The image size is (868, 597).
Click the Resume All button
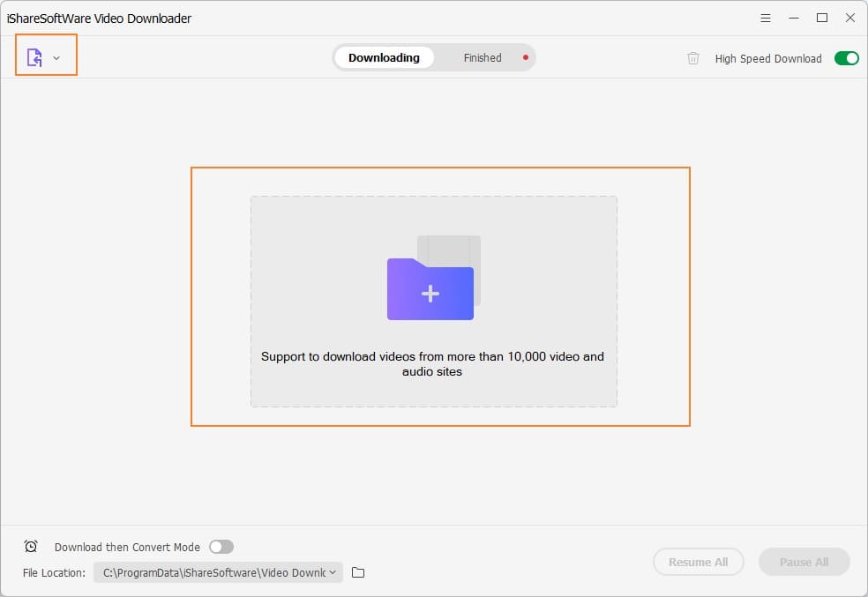coord(698,562)
